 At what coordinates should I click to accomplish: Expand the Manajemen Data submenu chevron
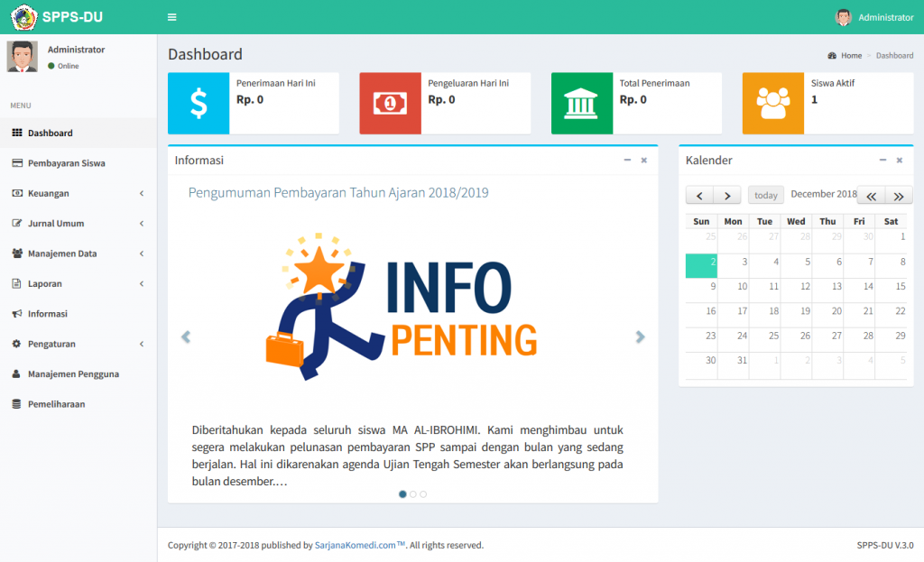tap(142, 253)
